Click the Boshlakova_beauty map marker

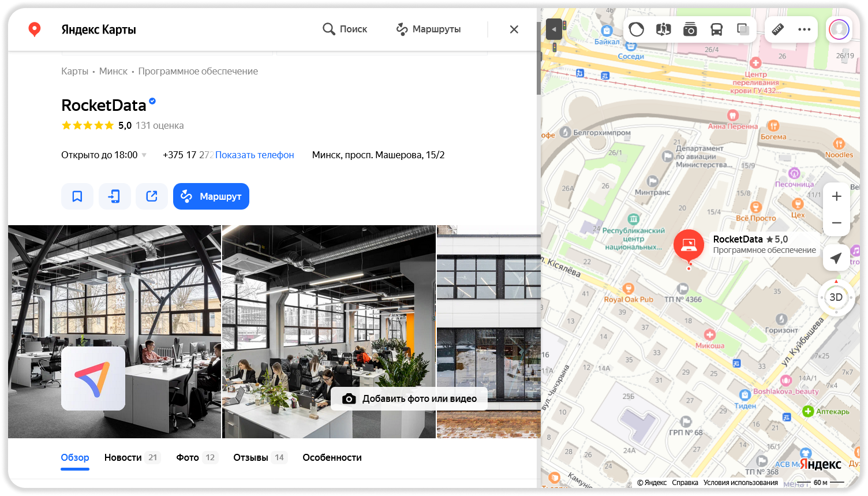(x=786, y=381)
